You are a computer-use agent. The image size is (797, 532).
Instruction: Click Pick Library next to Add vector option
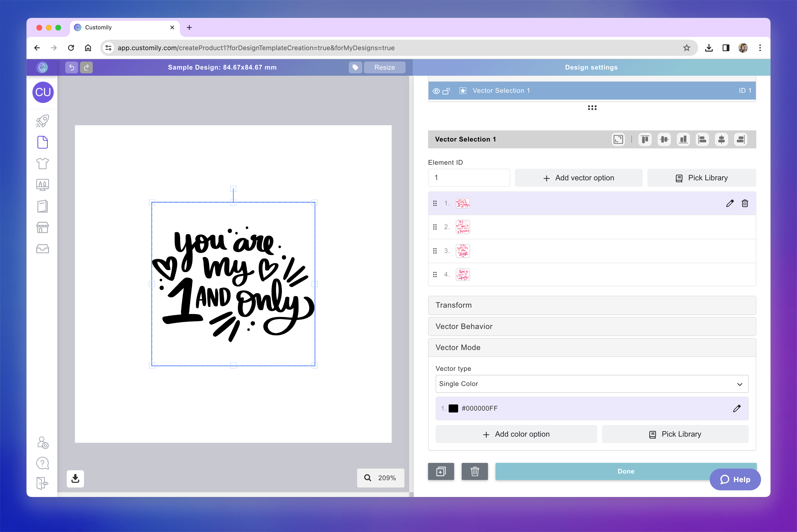click(x=701, y=178)
